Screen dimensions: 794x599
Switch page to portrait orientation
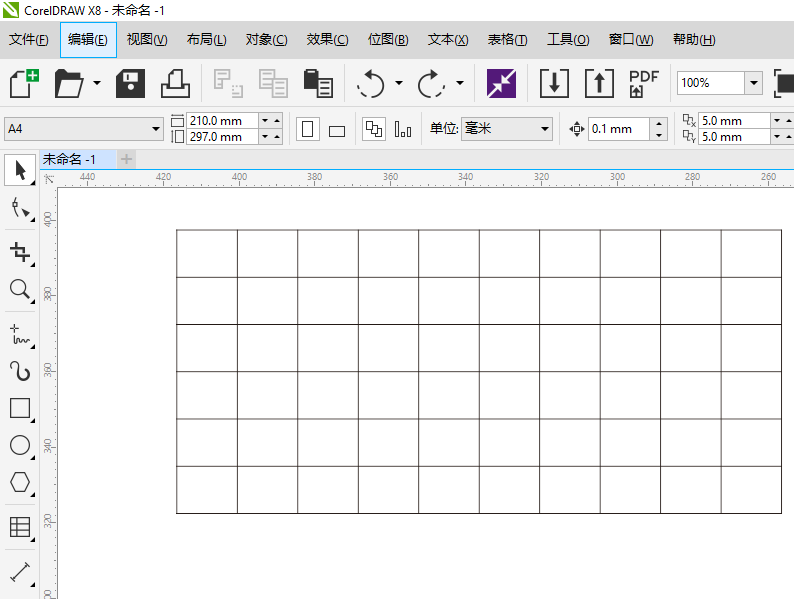[308, 129]
